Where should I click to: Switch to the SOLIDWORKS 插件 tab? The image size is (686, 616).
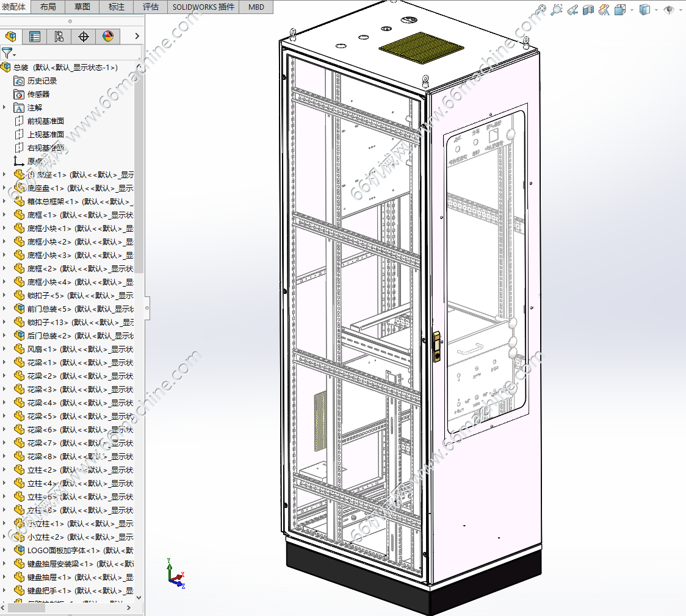click(203, 7)
